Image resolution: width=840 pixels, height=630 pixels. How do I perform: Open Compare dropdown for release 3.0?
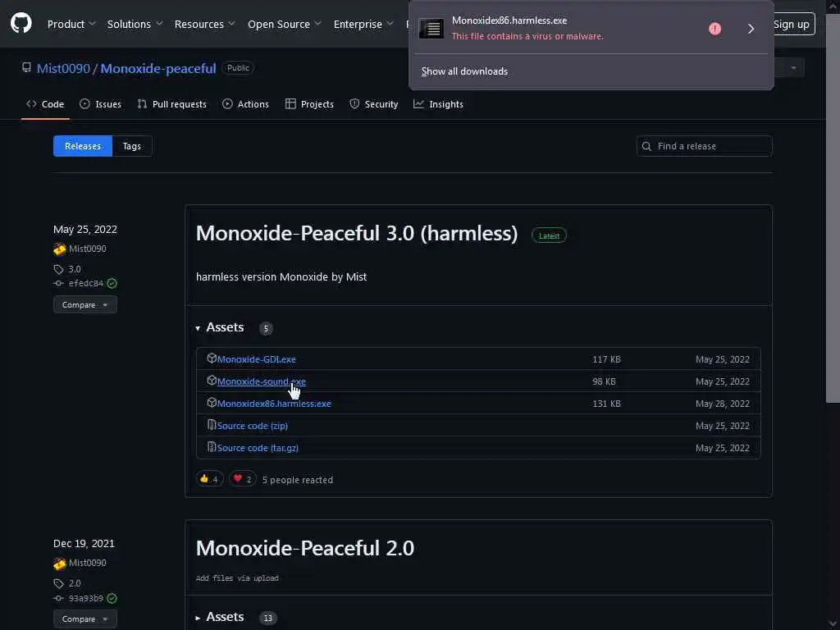coord(85,305)
